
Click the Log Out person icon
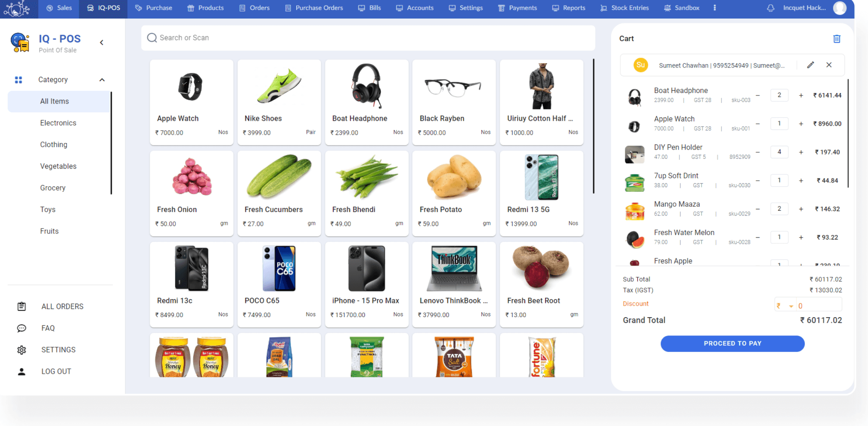coord(22,371)
